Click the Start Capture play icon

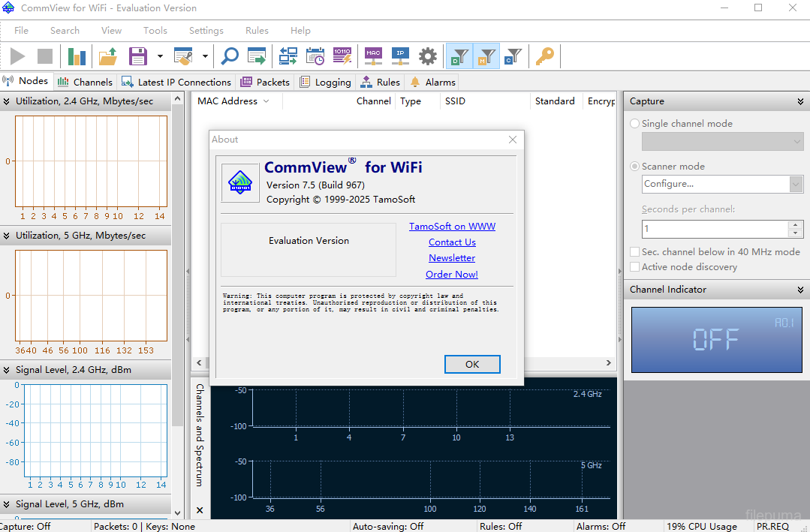coord(17,56)
